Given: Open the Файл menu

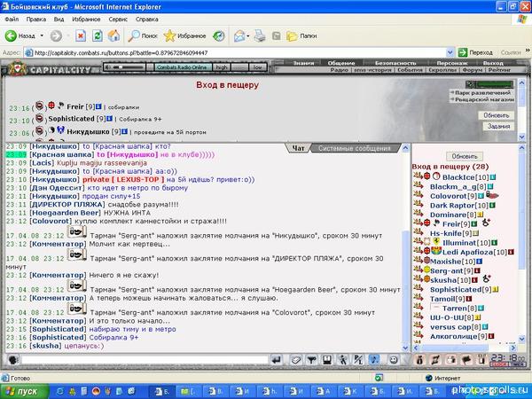Looking at the screenshot, I should (x=12, y=20).
